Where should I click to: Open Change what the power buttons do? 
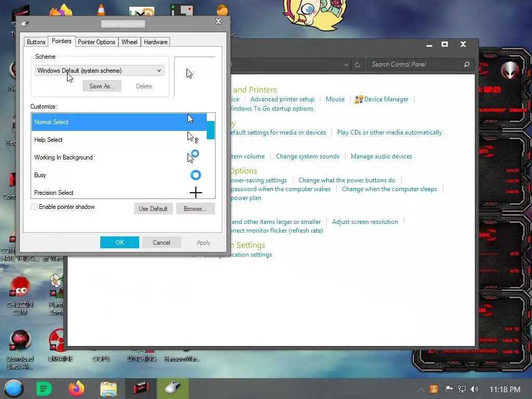pos(347,180)
